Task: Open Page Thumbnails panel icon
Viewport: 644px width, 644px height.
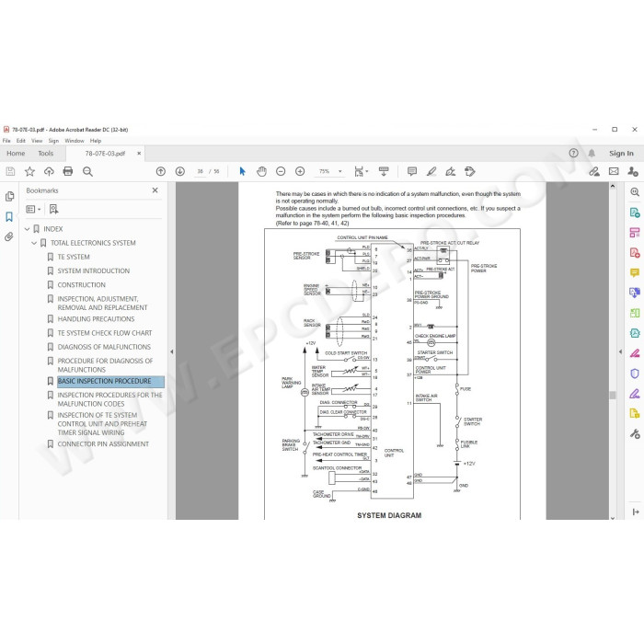Action: tap(9, 196)
